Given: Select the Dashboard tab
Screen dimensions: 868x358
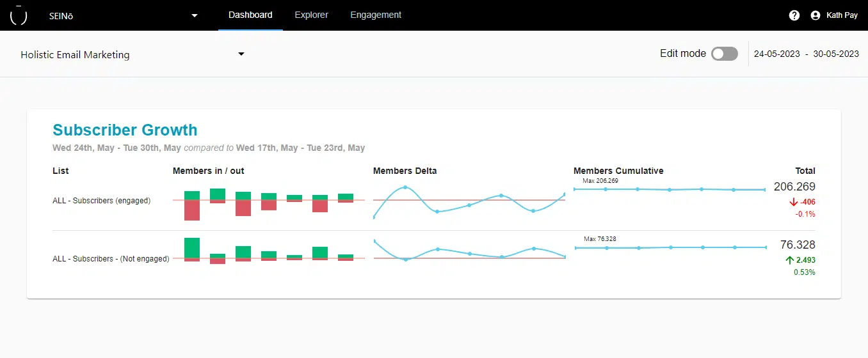Looking at the screenshot, I should [x=250, y=15].
